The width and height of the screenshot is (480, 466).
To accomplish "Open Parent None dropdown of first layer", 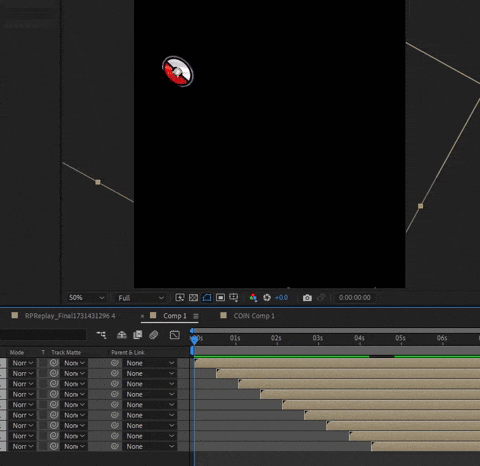I will [x=150, y=363].
